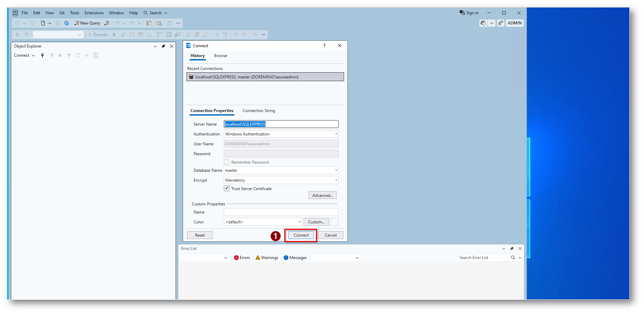Click the Help question mark in Connect dialog
644x314 pixels.
(324, 45)
